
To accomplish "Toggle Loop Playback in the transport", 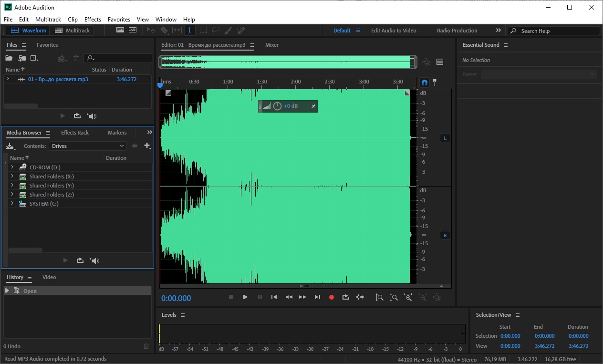I will tap(346, 297).
